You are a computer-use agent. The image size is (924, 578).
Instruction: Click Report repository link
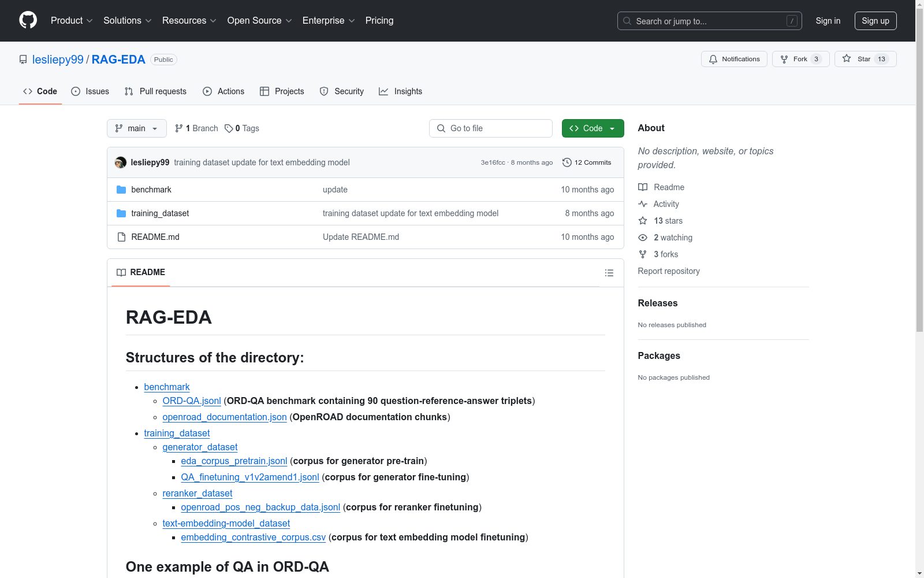pyautogui.click(x=669, y=271)
